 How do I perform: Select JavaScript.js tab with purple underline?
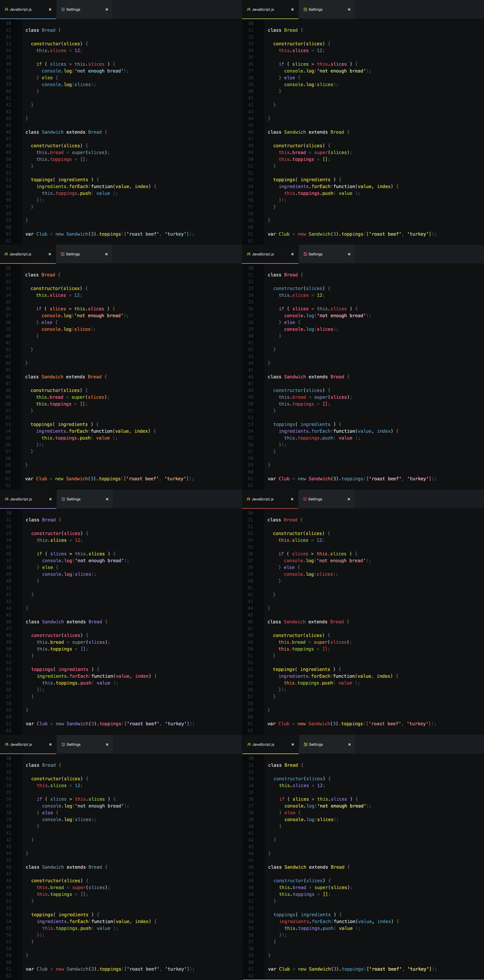(x=28, y=499)
